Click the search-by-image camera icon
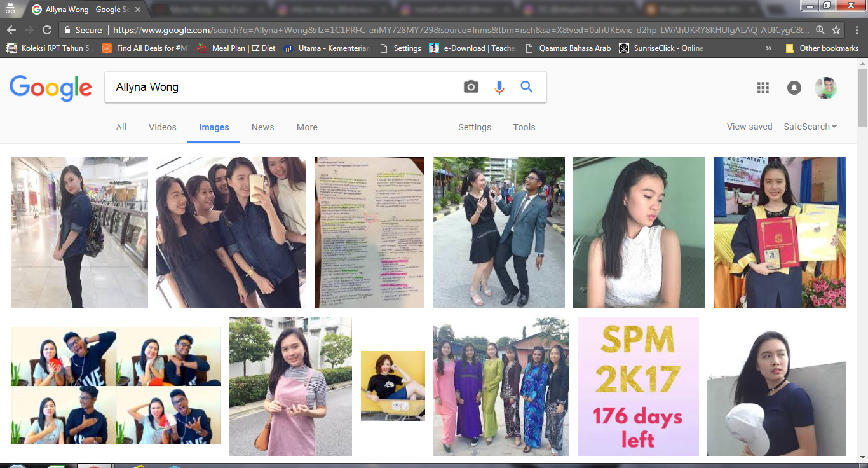Image resolution: width=868 pixels, height=468 pixels. point(471,86)
